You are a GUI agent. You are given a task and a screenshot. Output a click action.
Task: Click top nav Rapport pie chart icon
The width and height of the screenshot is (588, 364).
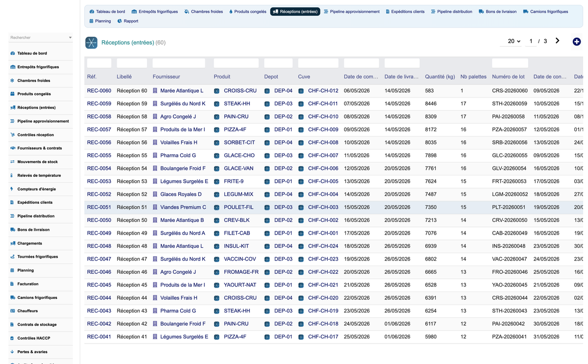coord(120,21)
